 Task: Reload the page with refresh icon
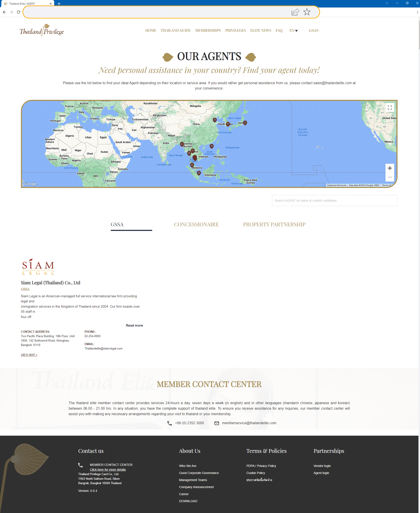coord(18,12)
